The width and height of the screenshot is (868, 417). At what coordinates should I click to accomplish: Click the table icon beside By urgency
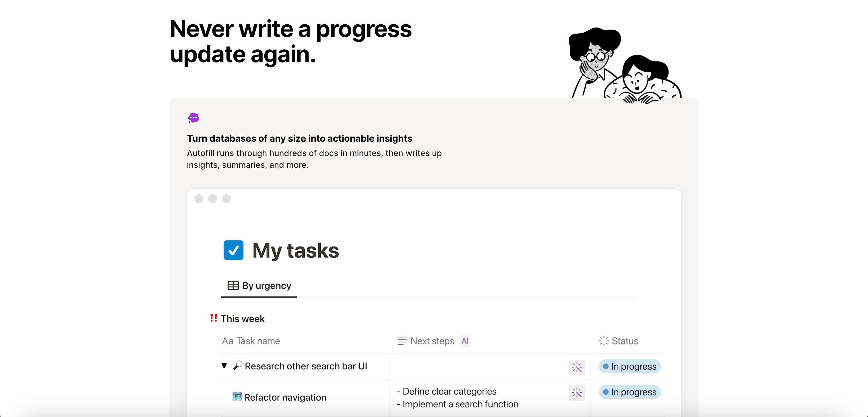[x=233, y=286]
